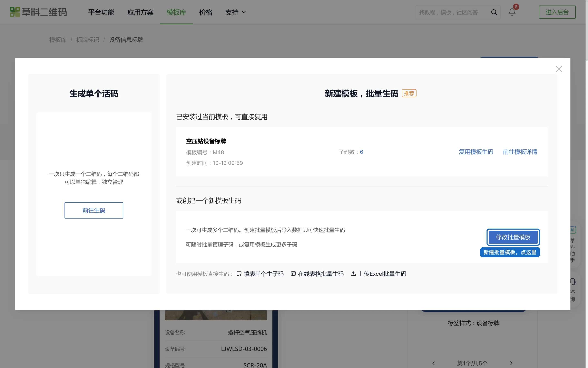Viewport: 588px width, 368px height.
Task: Click the 填表单个生子码 option
Action: (260, 274)
